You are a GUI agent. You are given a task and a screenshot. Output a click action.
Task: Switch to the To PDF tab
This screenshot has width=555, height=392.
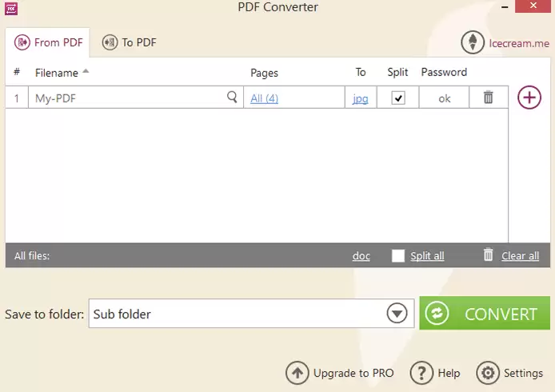point(129,42)
